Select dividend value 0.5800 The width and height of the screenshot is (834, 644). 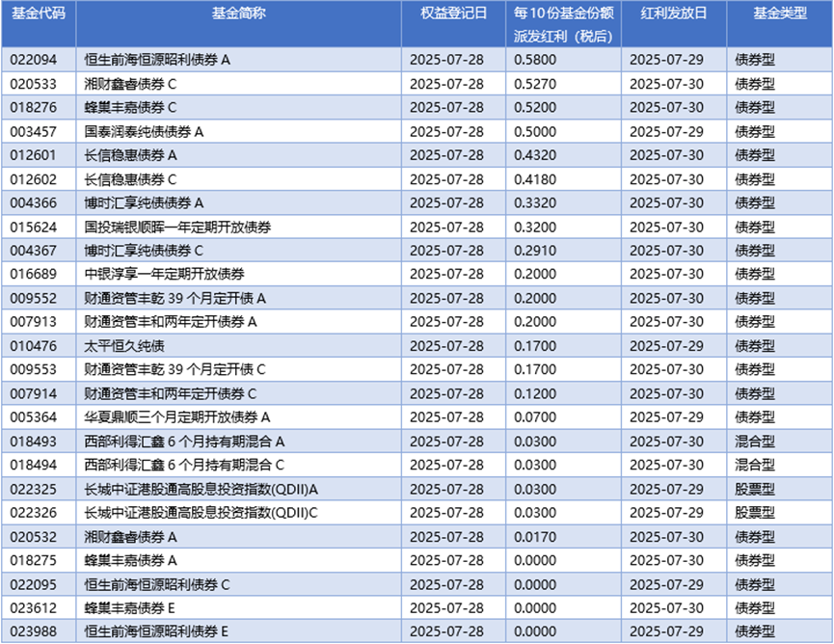[x=535, y=60]
